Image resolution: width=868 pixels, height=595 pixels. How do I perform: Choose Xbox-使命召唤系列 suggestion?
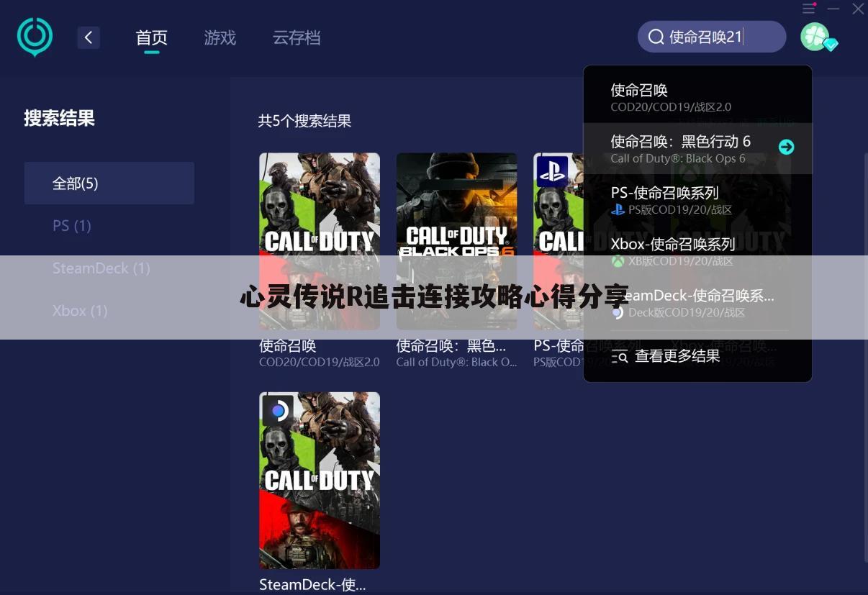click(697, 251)
